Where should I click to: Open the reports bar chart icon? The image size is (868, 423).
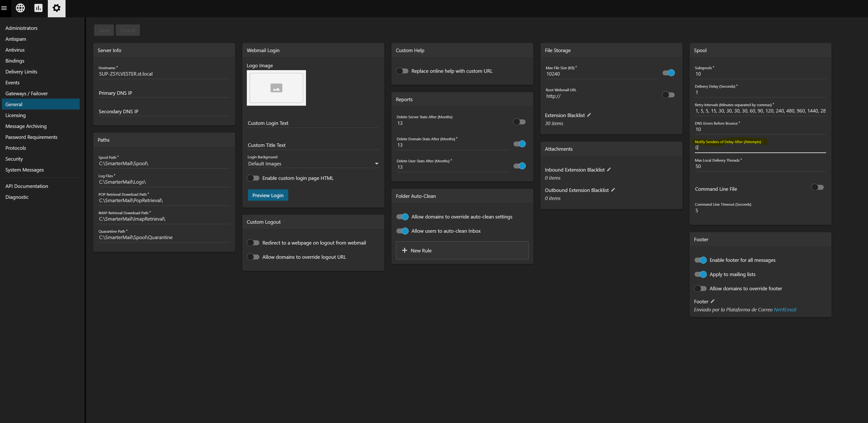click(x=38, y=8)
